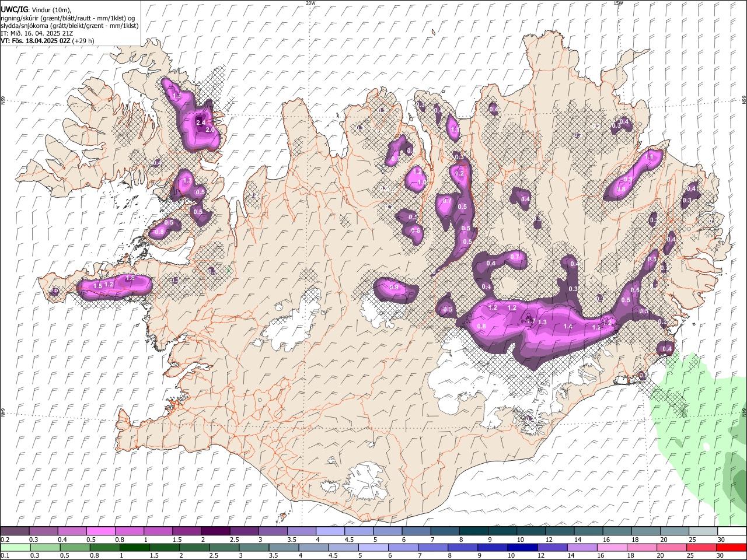This screenshot has width=747, height=560.
Task: Click the initial time text IT: Mið. 16. 04. 2025 21Z
Action: pyautogui.click(x=37, y=33)
